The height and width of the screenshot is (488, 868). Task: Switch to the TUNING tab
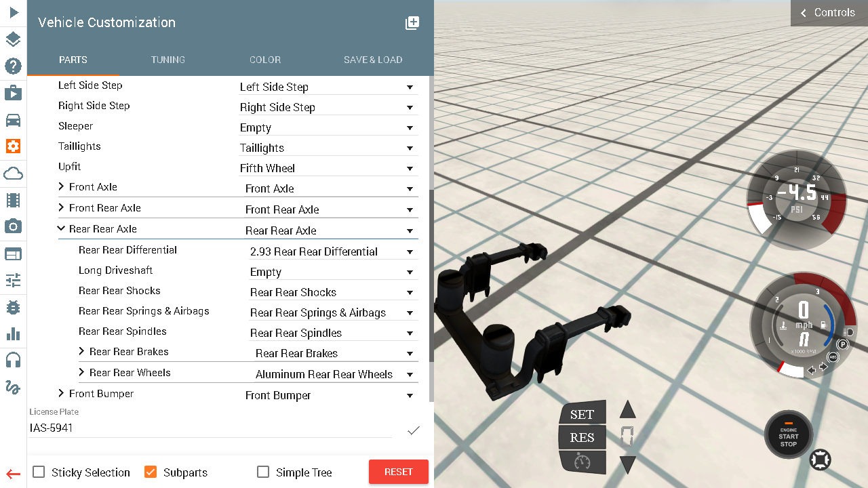pos(168,60)
